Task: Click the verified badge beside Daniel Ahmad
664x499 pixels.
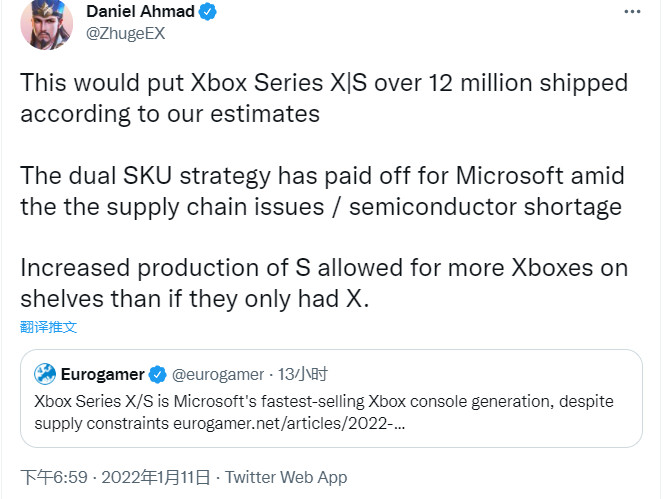Action: (209, 12)
